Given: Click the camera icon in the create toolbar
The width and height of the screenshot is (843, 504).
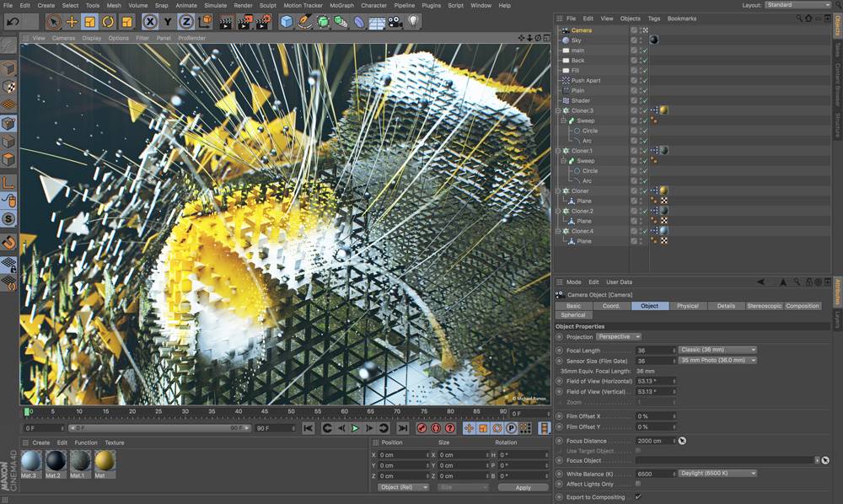Looking at the screenshot, I should pyautogui.click(x=393, y=24).
